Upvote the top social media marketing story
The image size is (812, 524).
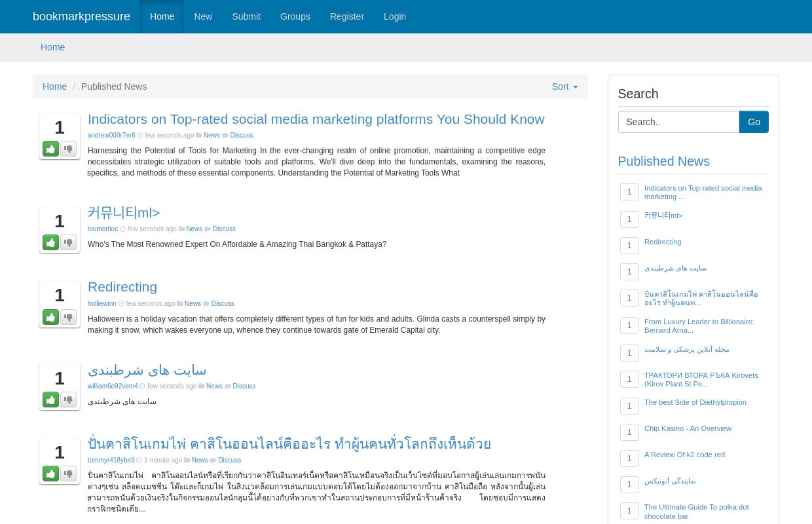(x=50, y=149)
